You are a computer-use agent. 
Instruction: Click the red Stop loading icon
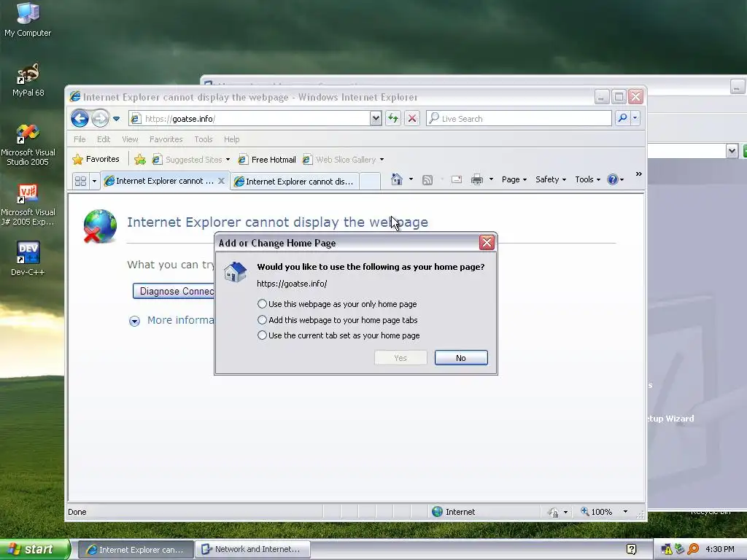tap(412, 119)
